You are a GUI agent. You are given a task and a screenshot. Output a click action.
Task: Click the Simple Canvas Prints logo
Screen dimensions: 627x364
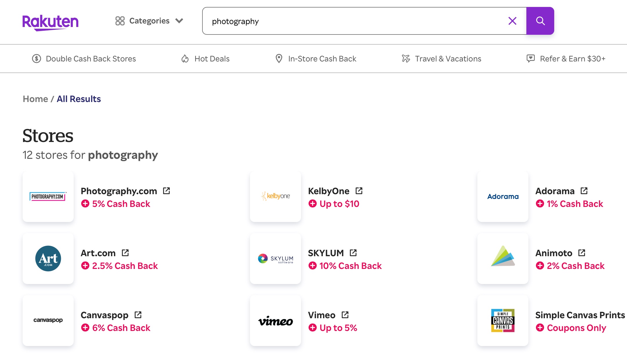click(x=503, y=321)
